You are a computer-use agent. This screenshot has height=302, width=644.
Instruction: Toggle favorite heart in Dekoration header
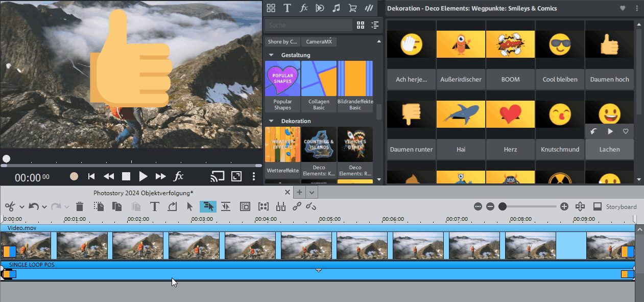point(623,8)
